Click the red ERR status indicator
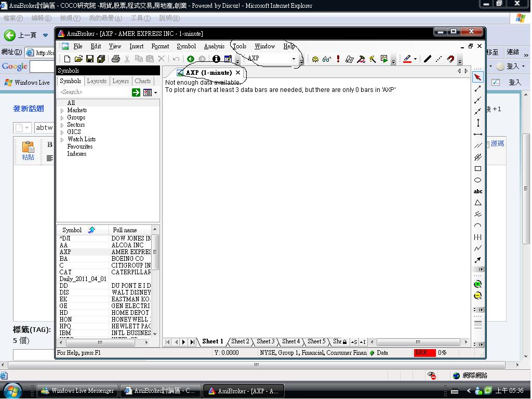This screenshot has height=399, width=532. tap(424, 353)
